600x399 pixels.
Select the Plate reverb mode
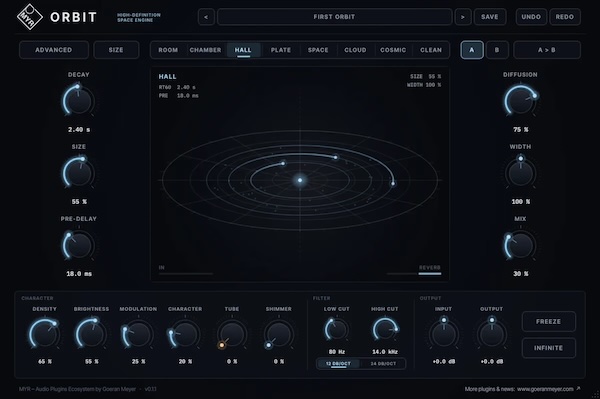[281, 50]
